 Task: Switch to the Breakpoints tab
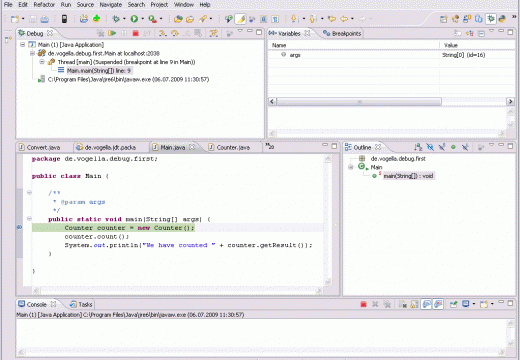342,33
